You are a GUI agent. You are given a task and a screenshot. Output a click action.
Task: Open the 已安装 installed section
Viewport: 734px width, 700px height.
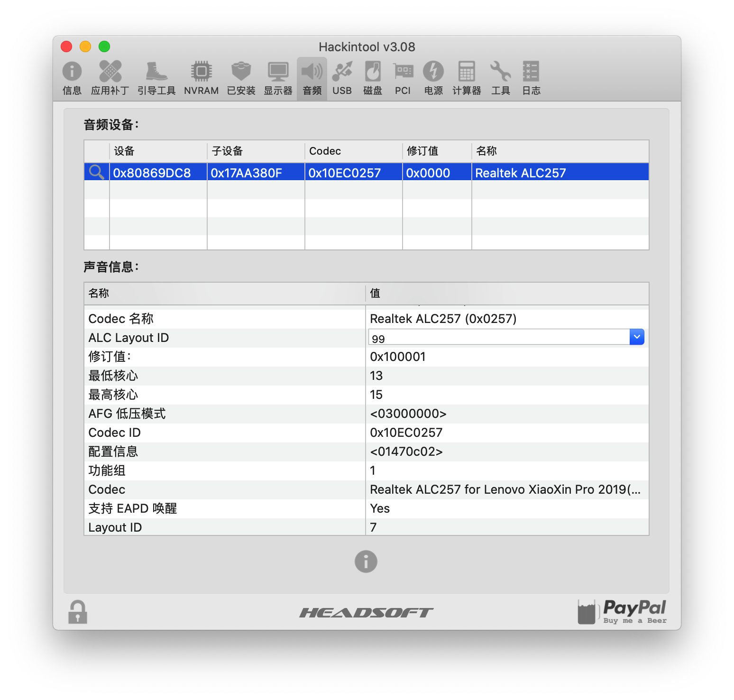point(241,79)
